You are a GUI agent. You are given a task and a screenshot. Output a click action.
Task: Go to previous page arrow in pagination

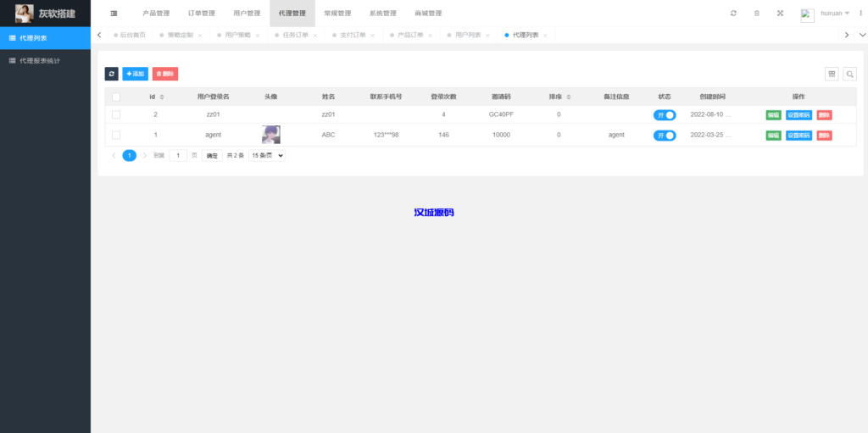[x=114, y=156]
